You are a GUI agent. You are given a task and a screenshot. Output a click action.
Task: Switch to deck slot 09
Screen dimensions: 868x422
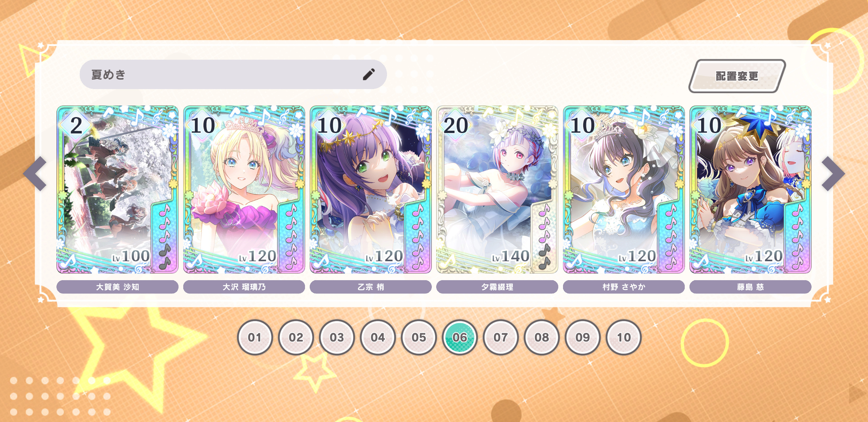(583, 337)
